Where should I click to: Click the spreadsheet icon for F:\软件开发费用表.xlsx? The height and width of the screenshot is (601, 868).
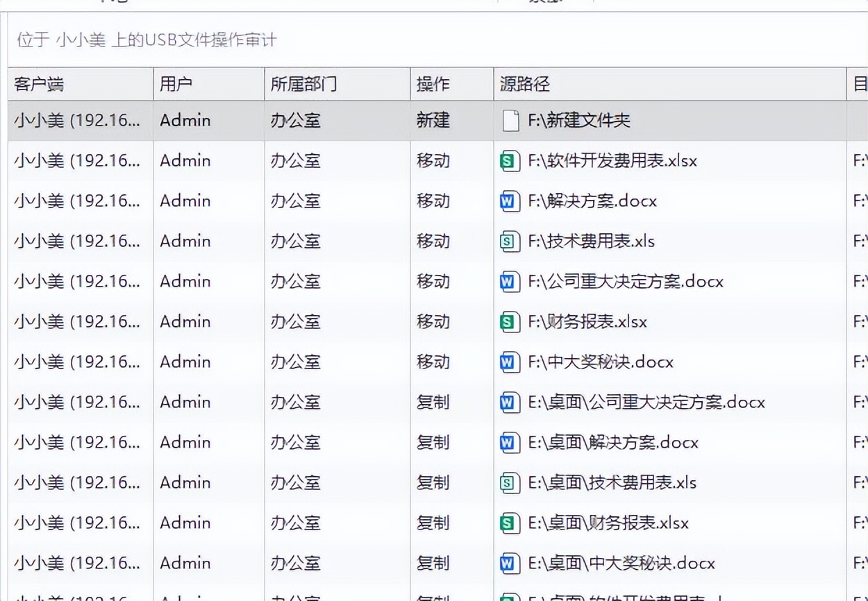click(x=510, y=161)
